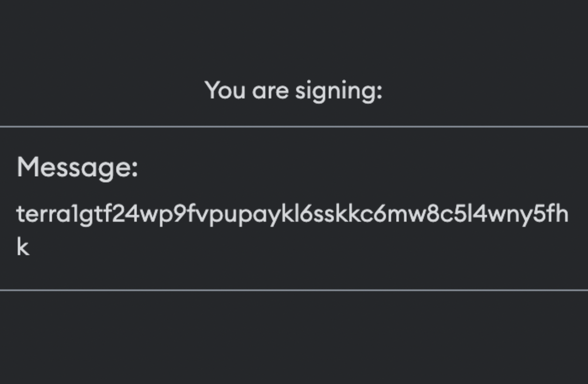
Task: Click the "You are signing:" heading
Action: click(x=294, y=90)
